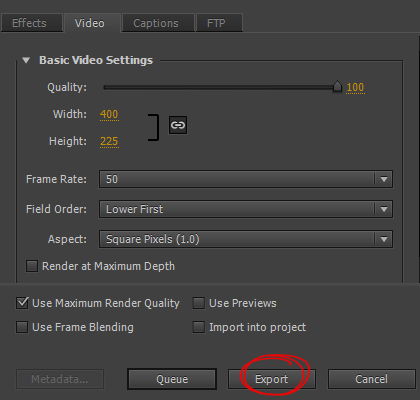420x400 pixels.
Task: Enable Use Previews checkbox
Action: pos(199,303)
